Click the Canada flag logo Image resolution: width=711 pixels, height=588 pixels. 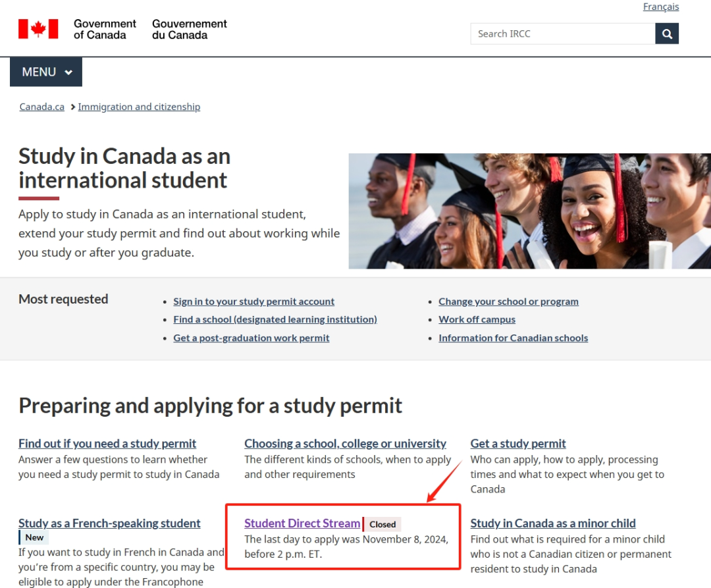point(38,29)
